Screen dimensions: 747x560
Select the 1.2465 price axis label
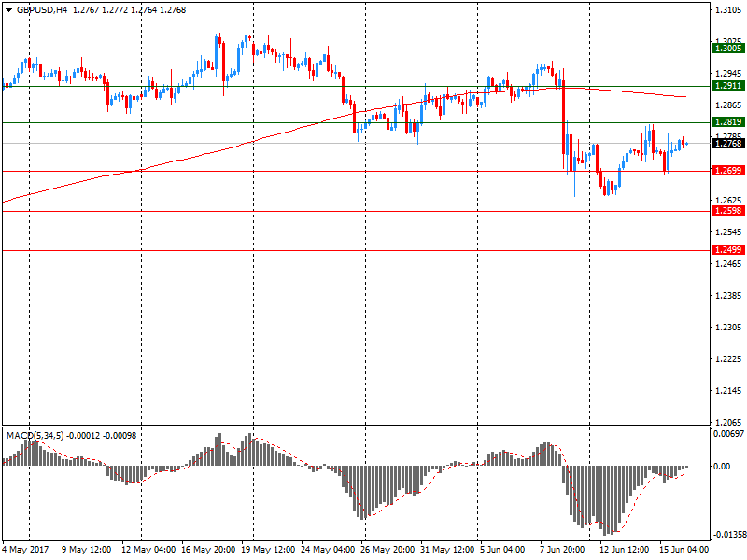(729, 264)
